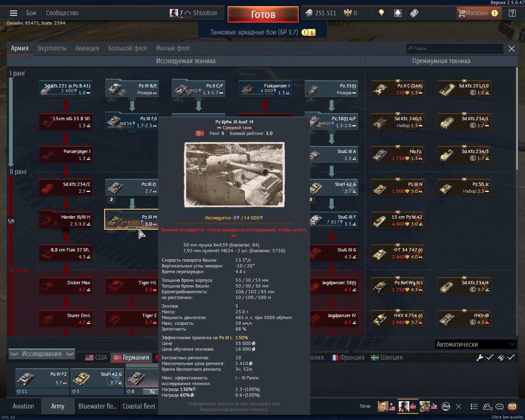Select the Pz.IV F2 crew slot
The width and height of the screenshot is (525, 420).
tap(42, 378)
